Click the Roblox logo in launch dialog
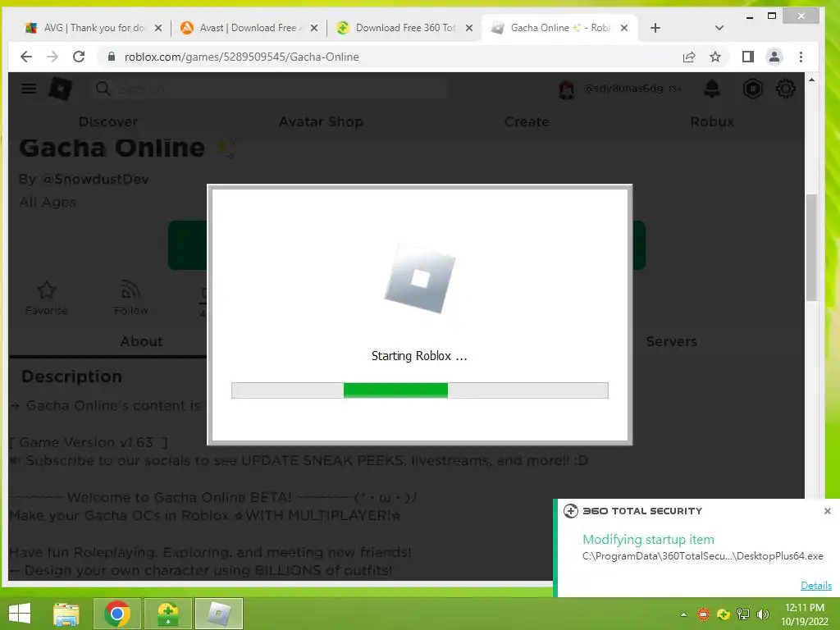The height and width of the screenshot is (630, 840). [x=419, y=278]
